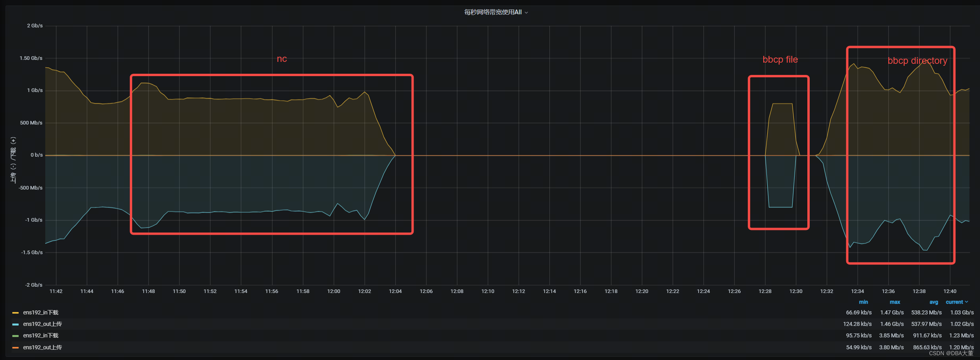The width and height of the screenshot is (980, 360).
Task: Click the current value 1.02 Gb/s
Action: tap(962, 324)
